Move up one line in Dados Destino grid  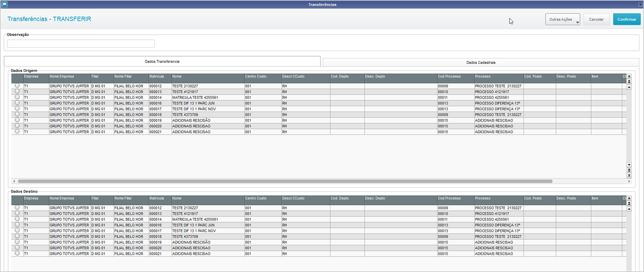click(628, 208)
